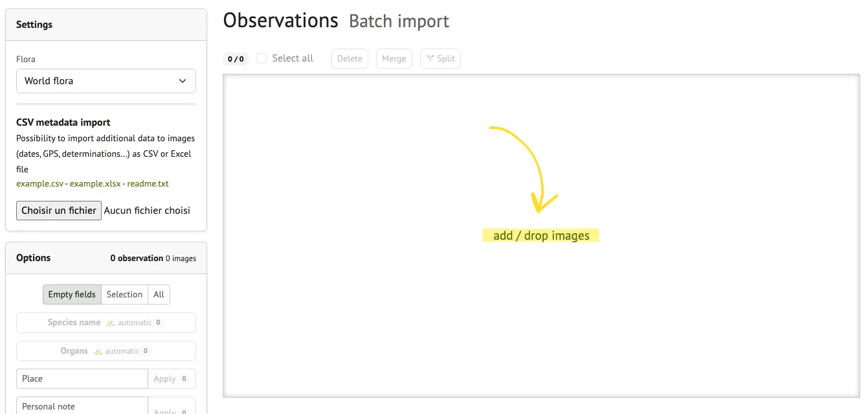
Task: Focus the Place input field
Action: point(82,379)
